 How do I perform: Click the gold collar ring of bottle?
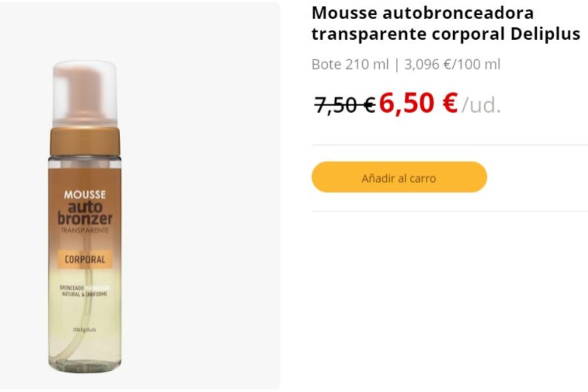click(x=85, y=141)
